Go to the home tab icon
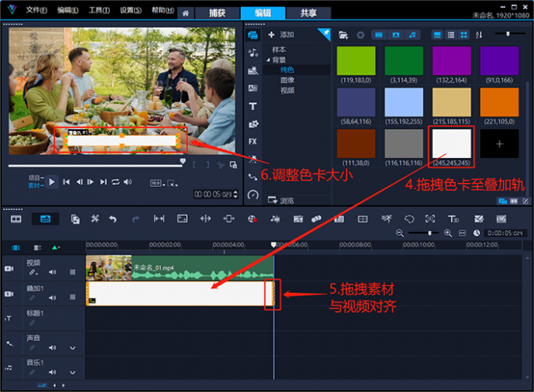This screenshot has height=392, width=534. (x=185, y=13)
